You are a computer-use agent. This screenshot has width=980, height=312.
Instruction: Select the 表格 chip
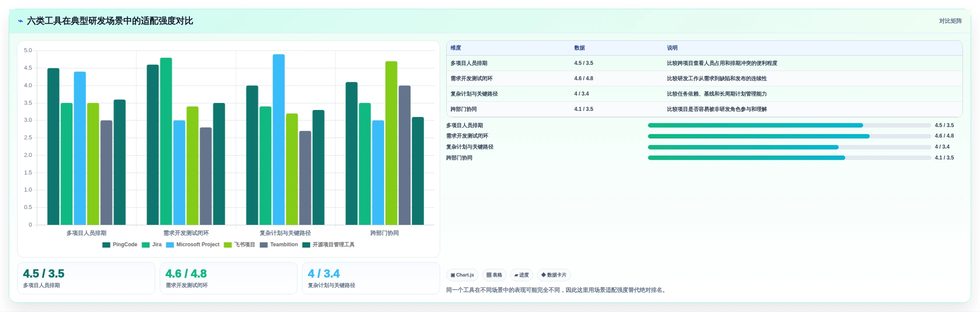(x=494, y=275)
